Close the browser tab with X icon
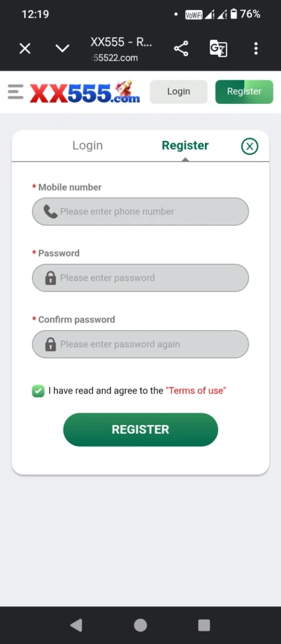This screenshot has height=644, width=281. click(x=25, y=49)
